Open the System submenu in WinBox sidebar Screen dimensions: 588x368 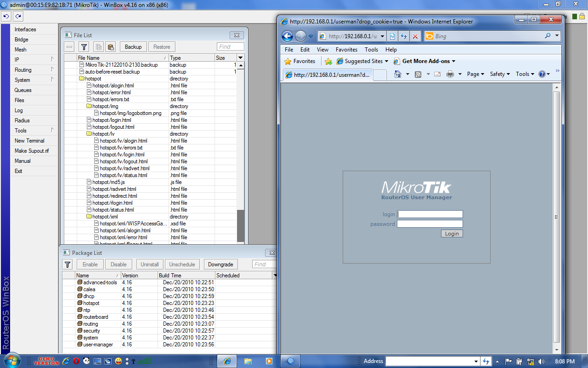(x=34, y=80)
